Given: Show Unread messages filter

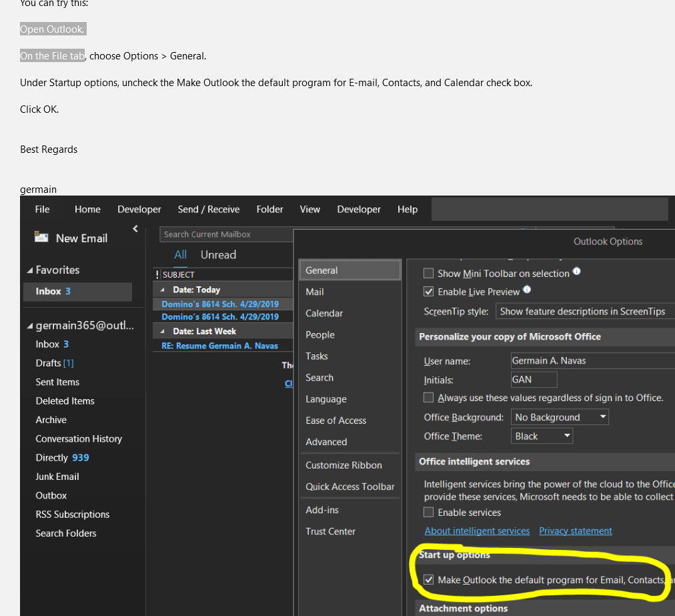Looking at the screenshot, I should click(x=218, y=254).
